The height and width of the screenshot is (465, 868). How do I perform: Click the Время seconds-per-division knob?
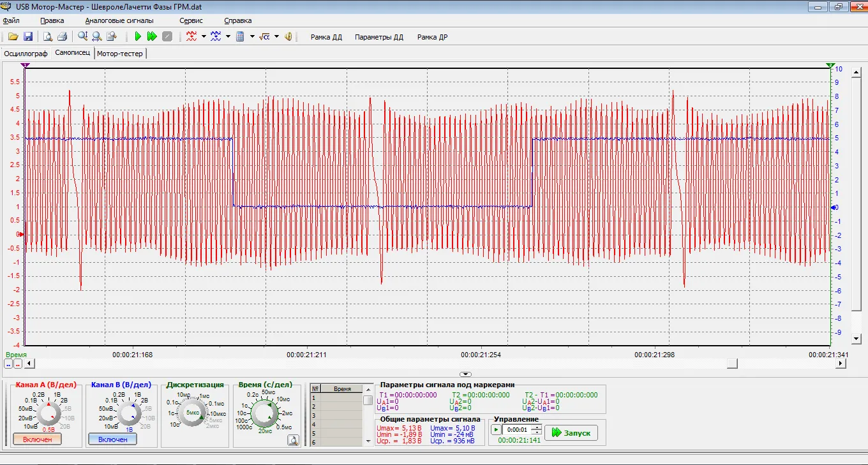point(263,414)
